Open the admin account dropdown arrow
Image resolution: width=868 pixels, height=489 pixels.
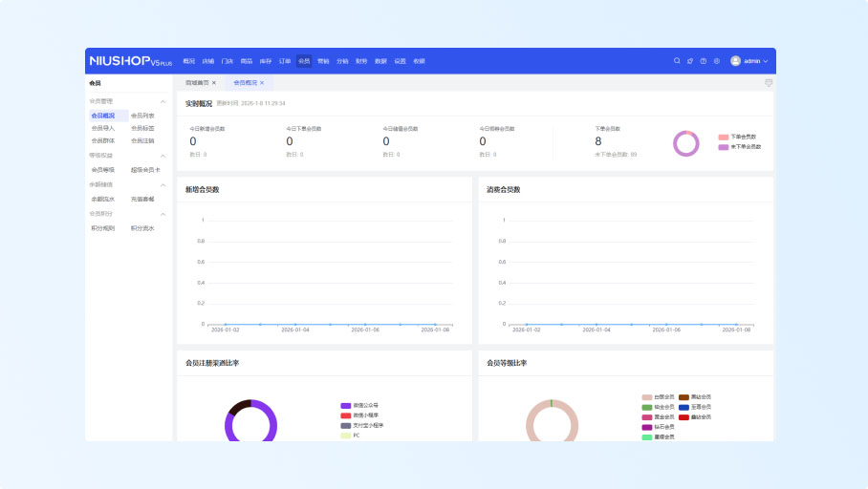(765, 61)
